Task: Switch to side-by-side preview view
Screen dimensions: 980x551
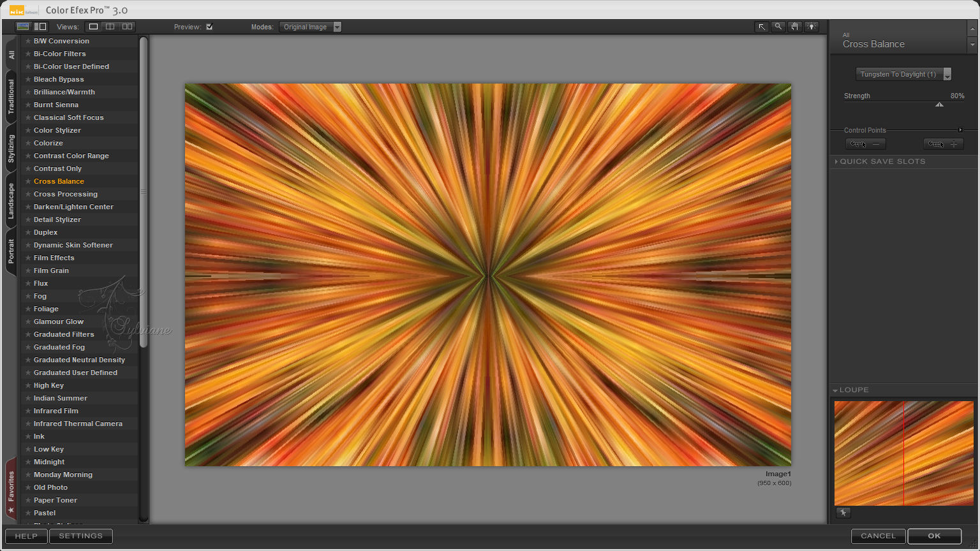Action: pyautogui.click(x=128, y=27)
